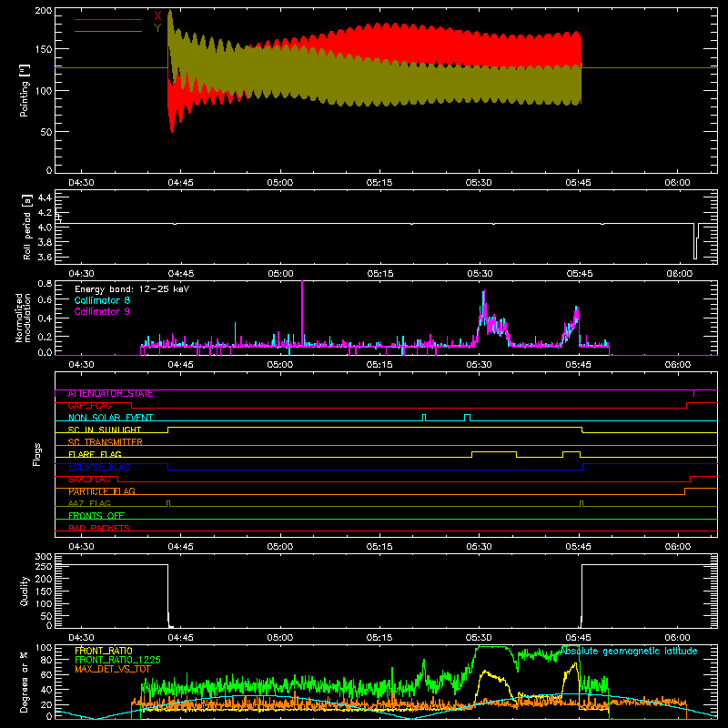Click the green FRONT_RATIO_1225 legend entry
728x728 pixels.
point(117,660)
